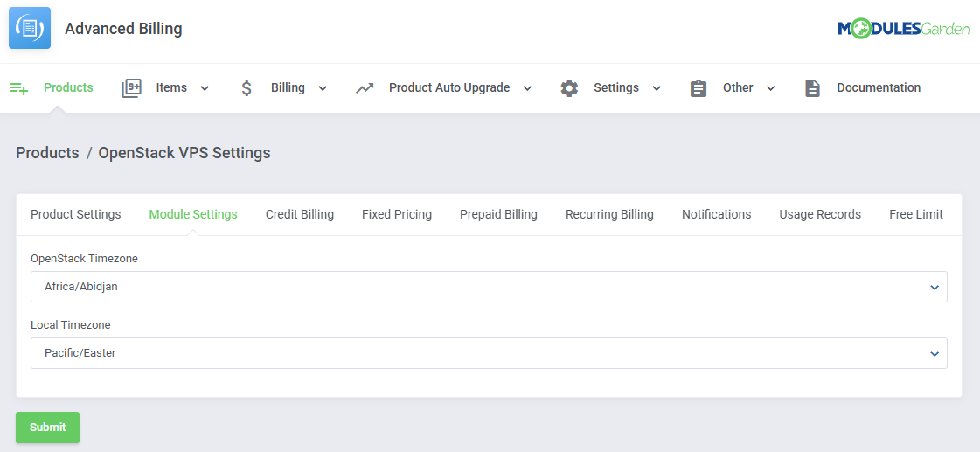Image resolution: width=980 pixels, height=452 pixels.
Task: Click the Items 9+ stack icon
Action: [x=131, y=88]
